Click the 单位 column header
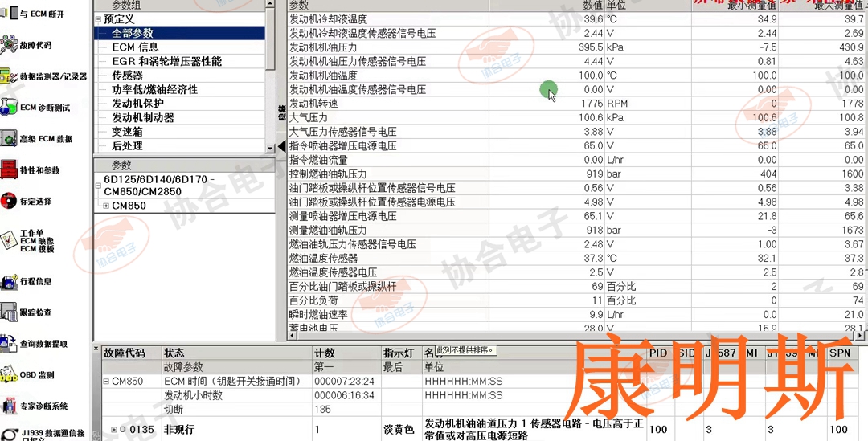This screenshot has width=868, height=441. [x=648, y=5]
